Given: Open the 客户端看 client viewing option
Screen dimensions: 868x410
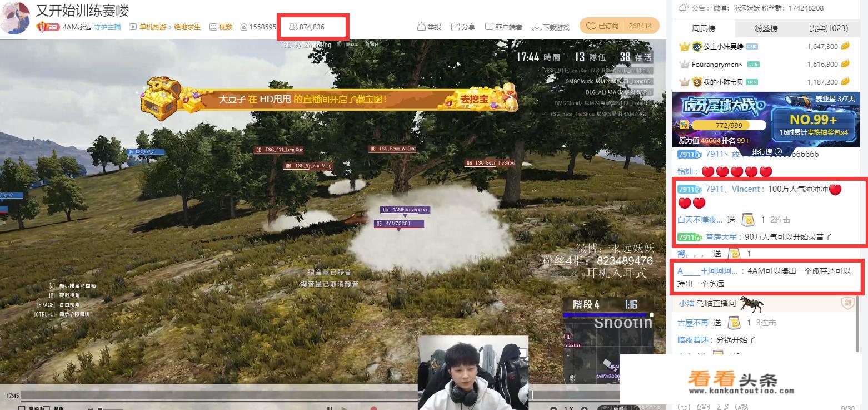Looking at the screenshot, I should (503, 27).
